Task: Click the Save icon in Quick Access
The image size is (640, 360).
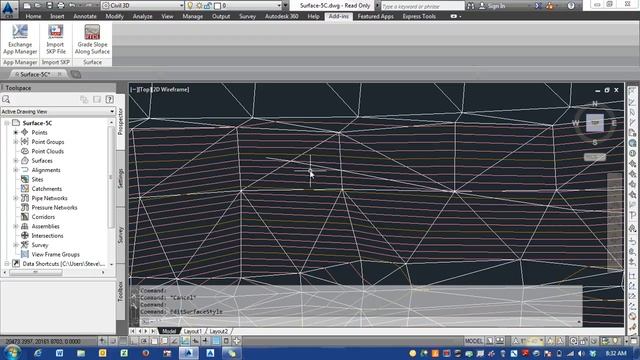Action: tap(49, 6)
